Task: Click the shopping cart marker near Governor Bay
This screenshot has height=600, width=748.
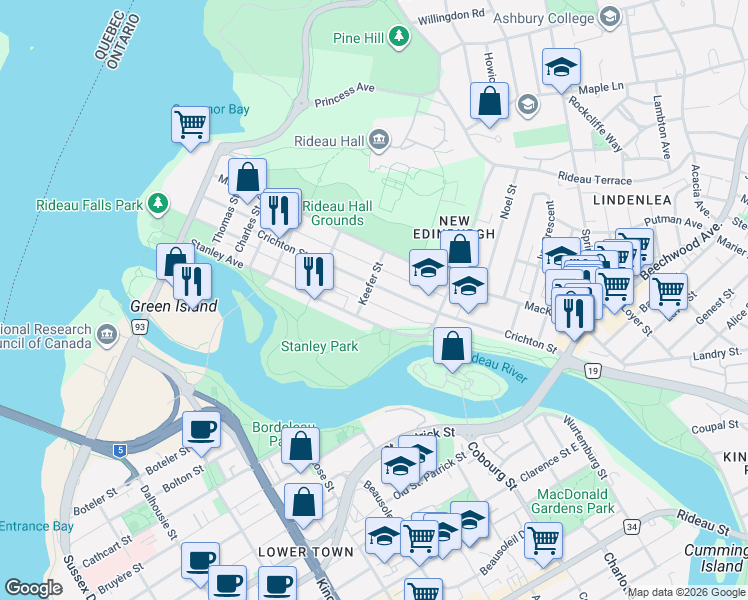Action: [x=190, y=126]
